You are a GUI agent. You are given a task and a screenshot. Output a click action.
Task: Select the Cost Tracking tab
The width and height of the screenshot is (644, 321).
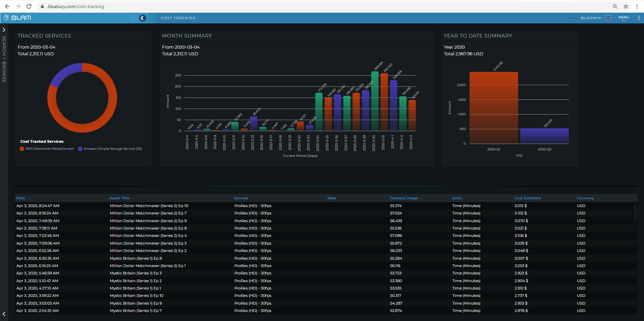[178, 18]
